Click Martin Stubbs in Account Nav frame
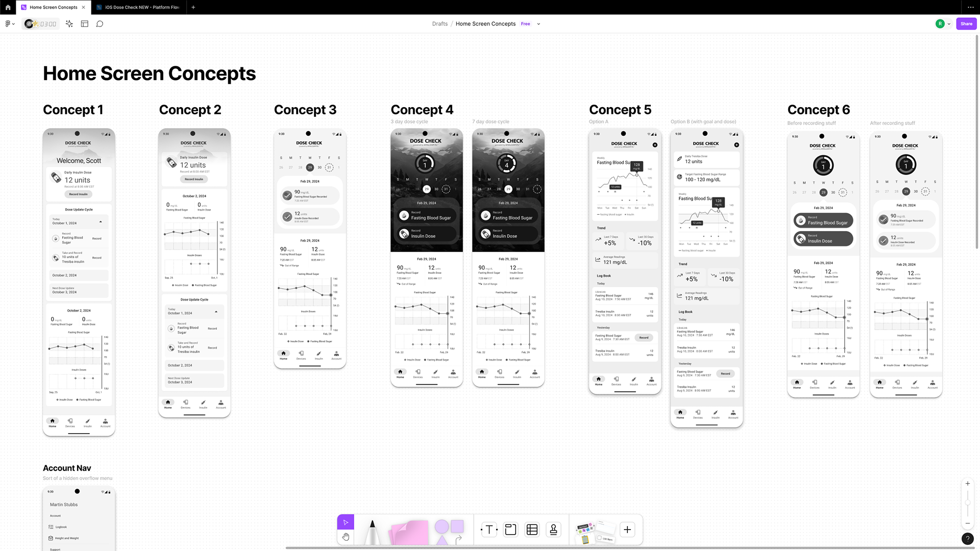This screenshot has height=551, width=980. pyautogui.click(x=64, y=505)
